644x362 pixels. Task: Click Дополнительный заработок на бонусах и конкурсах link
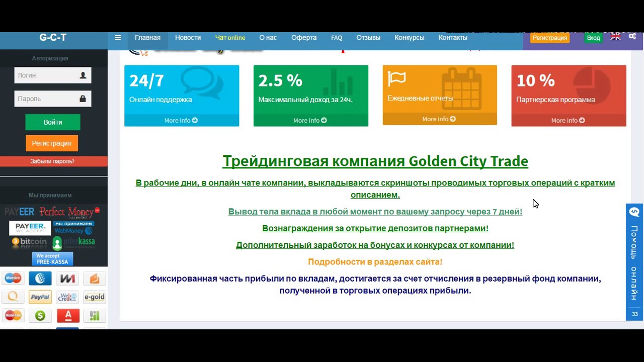point(375,245)
